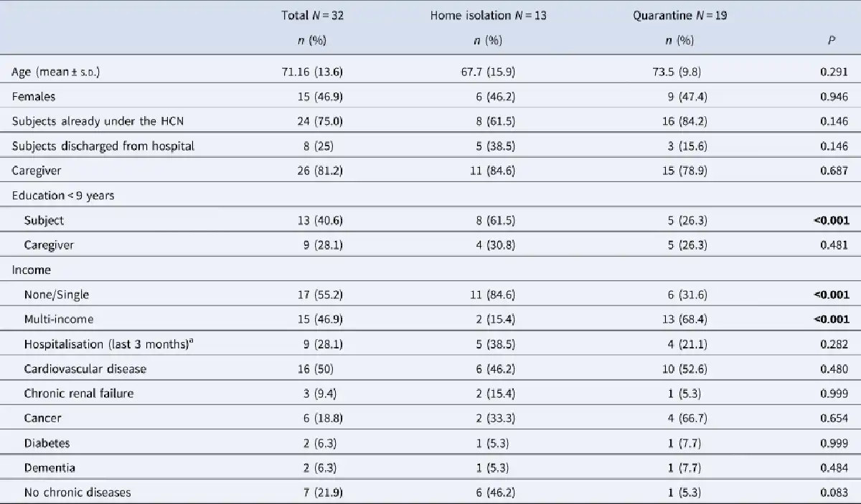Screen dimensions: 861x504
Task: Click the P column header
Action: pyautogui.click(x=831, y=41)
